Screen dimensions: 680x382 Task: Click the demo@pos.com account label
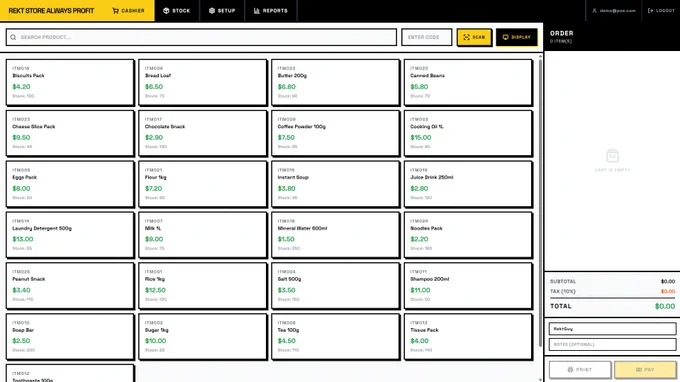click(x=618, y=11)
